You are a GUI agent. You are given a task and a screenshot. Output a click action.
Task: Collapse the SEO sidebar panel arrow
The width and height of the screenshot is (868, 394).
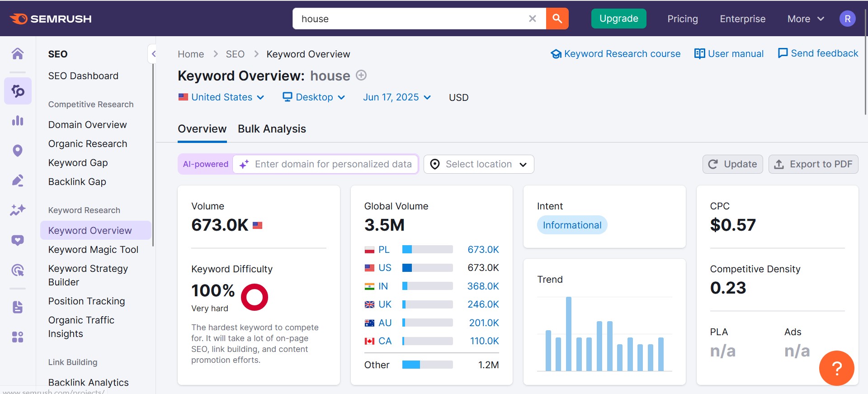point(153,54)
